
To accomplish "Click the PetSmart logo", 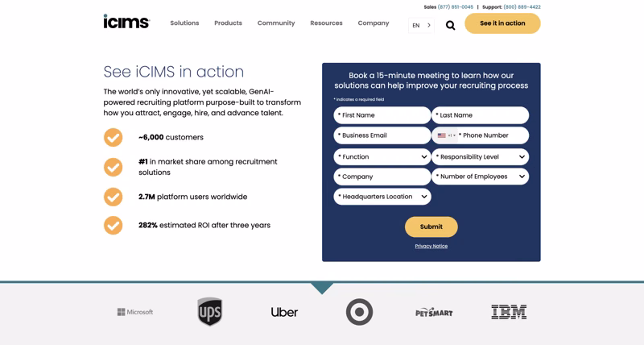I will [x=434, y=313].
